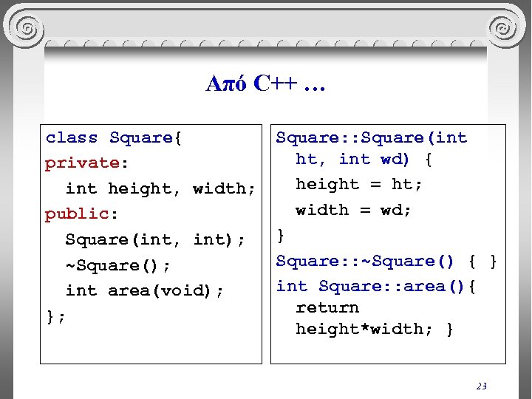Click the slide number 23

[482, 386]
